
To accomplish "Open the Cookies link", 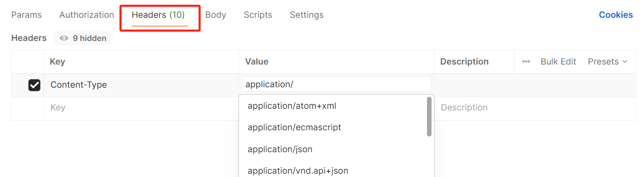I will (616, 15).
